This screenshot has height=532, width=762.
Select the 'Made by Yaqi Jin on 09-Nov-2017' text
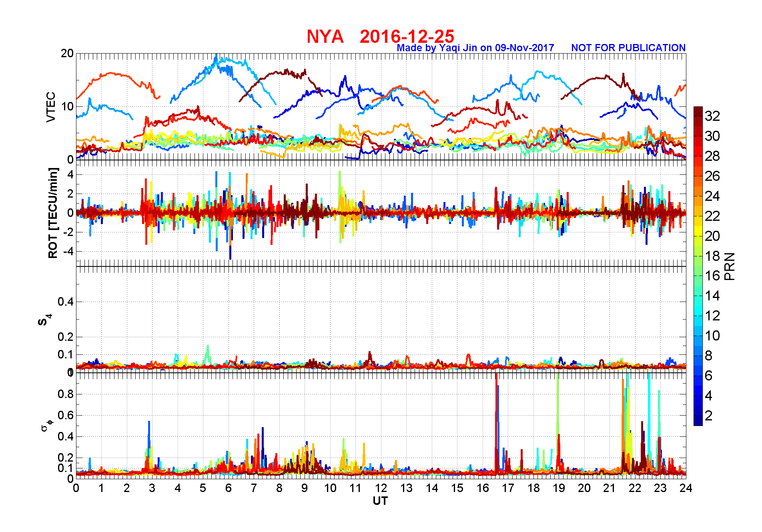click(475, 48)
